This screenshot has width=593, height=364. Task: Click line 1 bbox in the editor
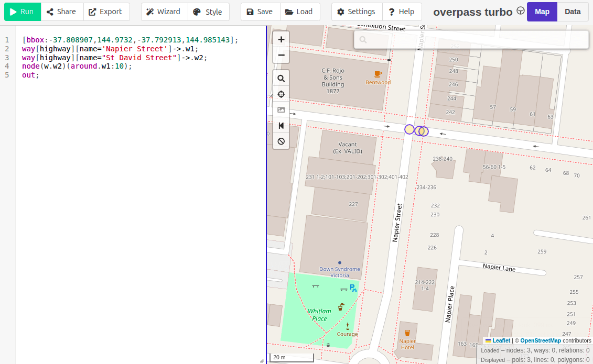[130, 40]
